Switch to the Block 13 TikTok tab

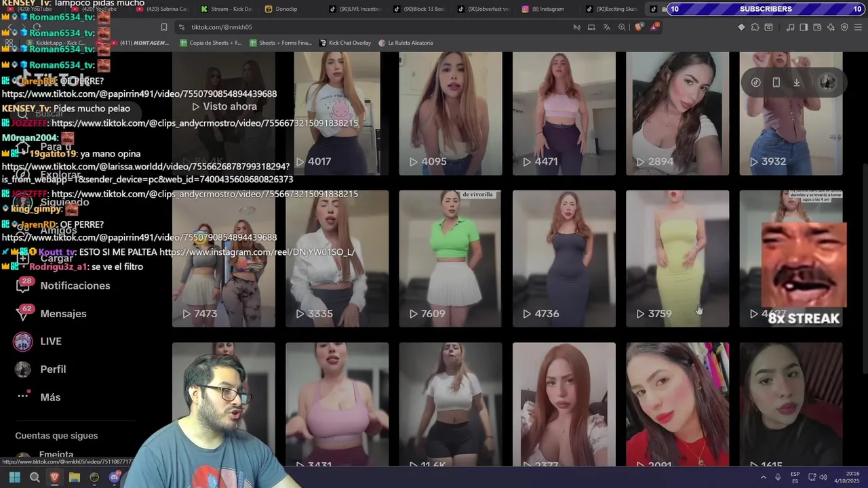[418, 9]
